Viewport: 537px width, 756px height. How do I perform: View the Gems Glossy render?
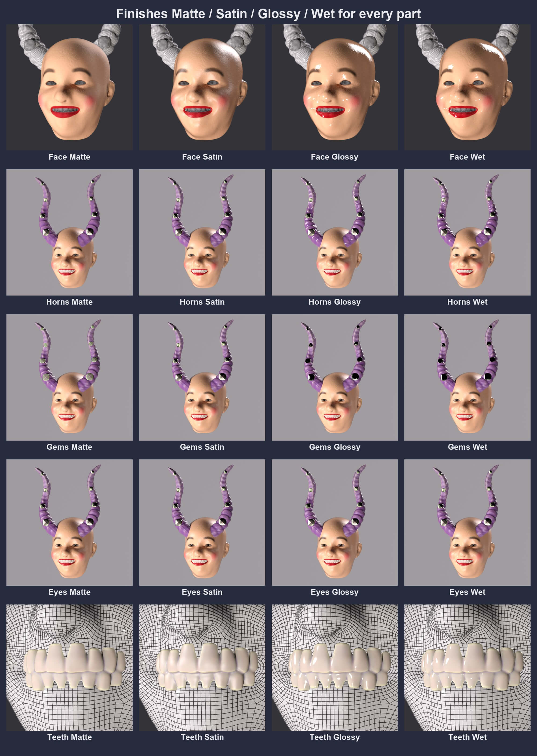pyautogui.click(x=335, y=377)
